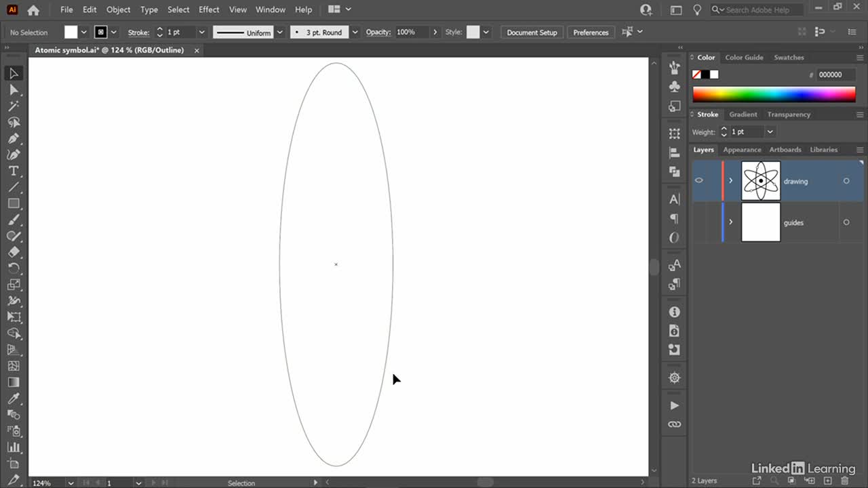
Task: Select the Selection tool arrow
Action: coord(14,73)
